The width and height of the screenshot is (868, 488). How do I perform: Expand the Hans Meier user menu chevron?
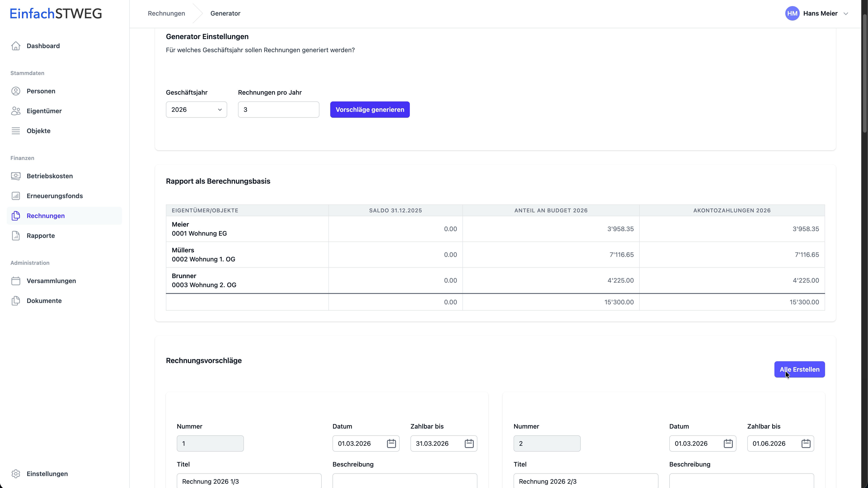tap(845, 14)
